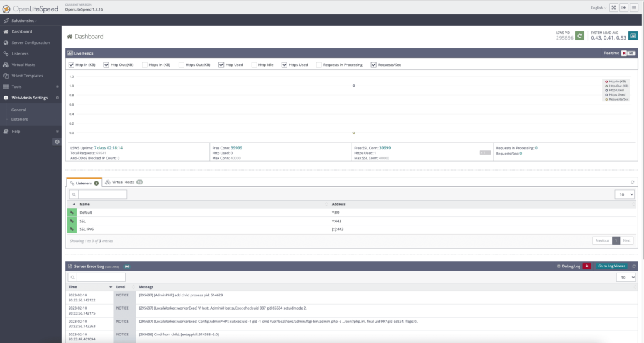The image size is (644, 343).
Task: Uncheck Https Used feed
Action: 284,65
